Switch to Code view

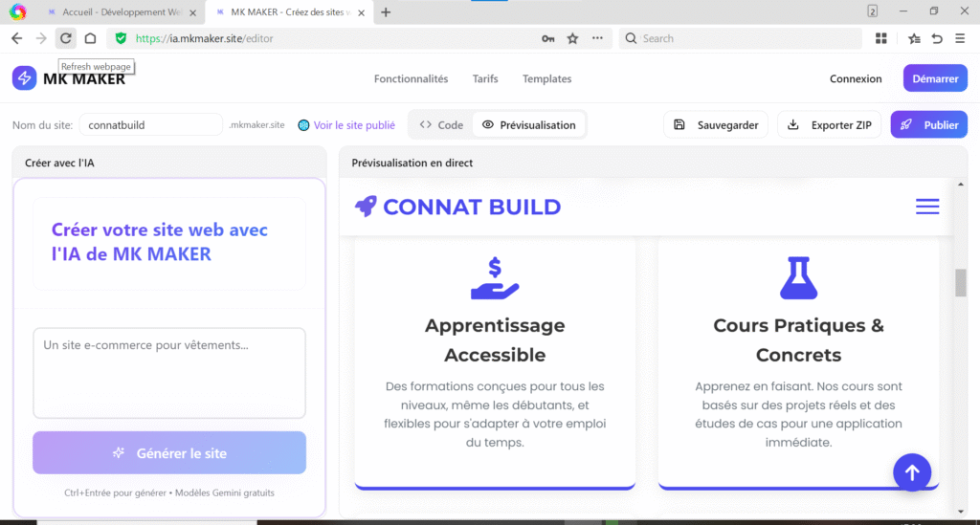(441, 125)
